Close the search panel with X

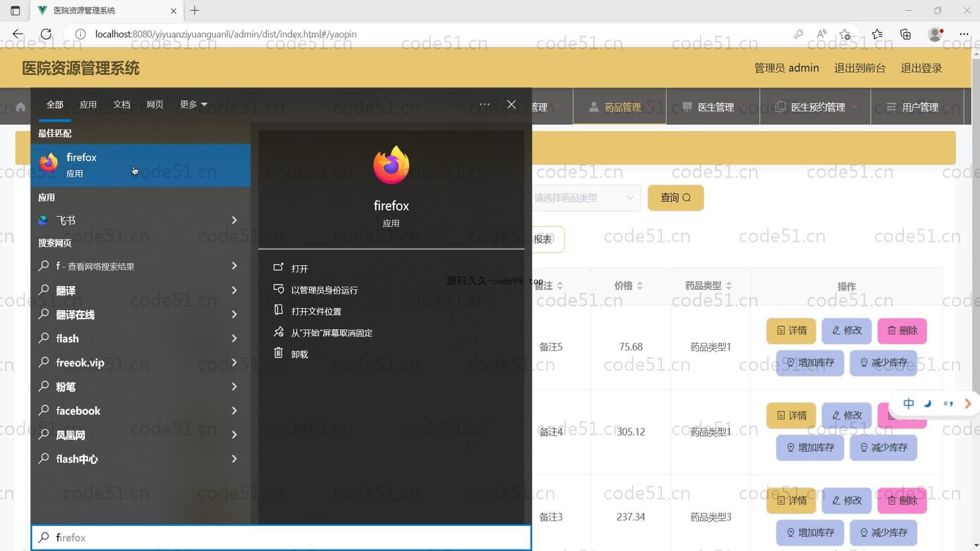(x=511, y=105)
